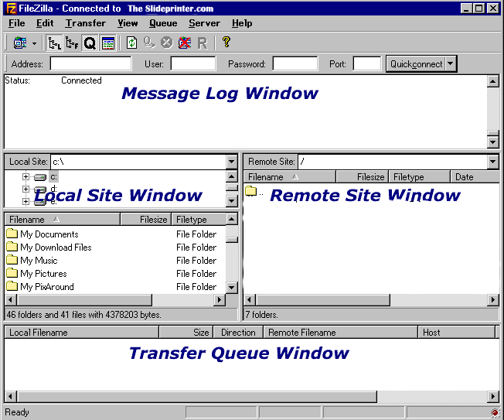Screen dimensions: 504x420
Task: Click the Reconnect R toolbar icon
Action: (x=203, y=43)
